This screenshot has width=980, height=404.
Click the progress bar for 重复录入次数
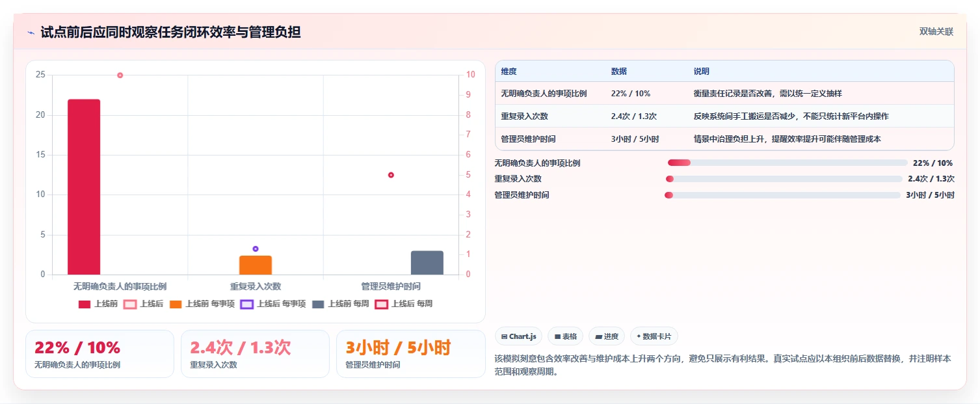coord(784,179)
